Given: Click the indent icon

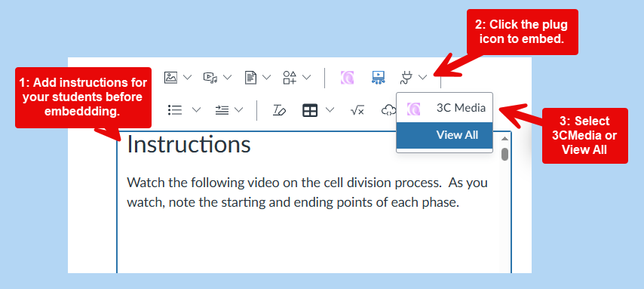Looking at the screenshot, I should tap(222, 109).
